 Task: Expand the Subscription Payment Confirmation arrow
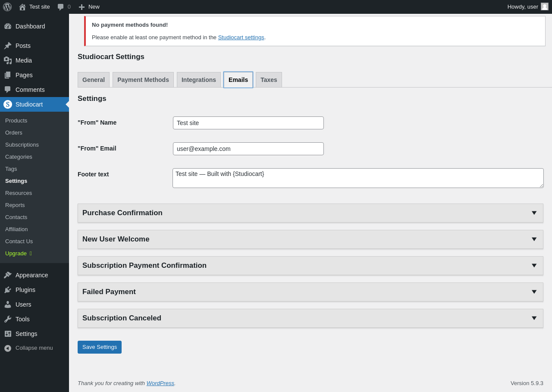point(534,266)
